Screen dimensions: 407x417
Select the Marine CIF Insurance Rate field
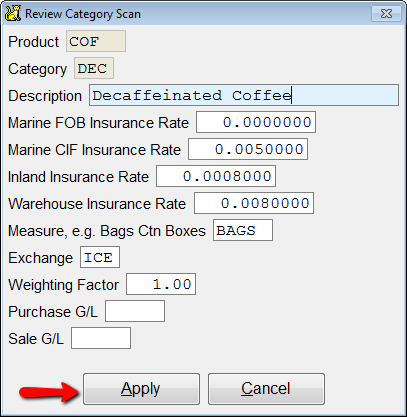(x=248, y=149)
